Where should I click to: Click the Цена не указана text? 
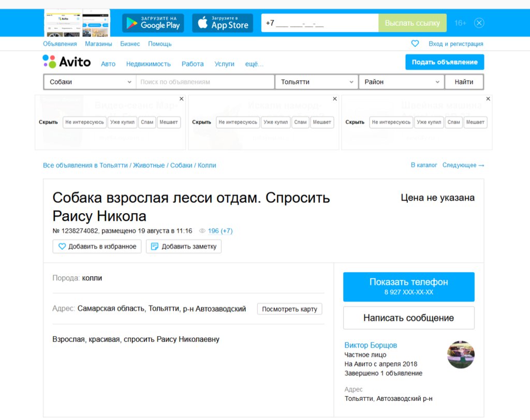coord(437,198)
